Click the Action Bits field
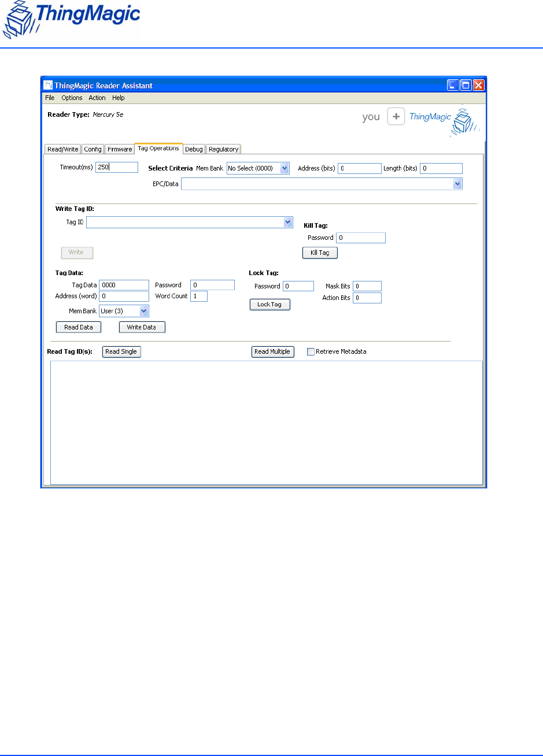543x756 pixels. click(x=367, y=298)
